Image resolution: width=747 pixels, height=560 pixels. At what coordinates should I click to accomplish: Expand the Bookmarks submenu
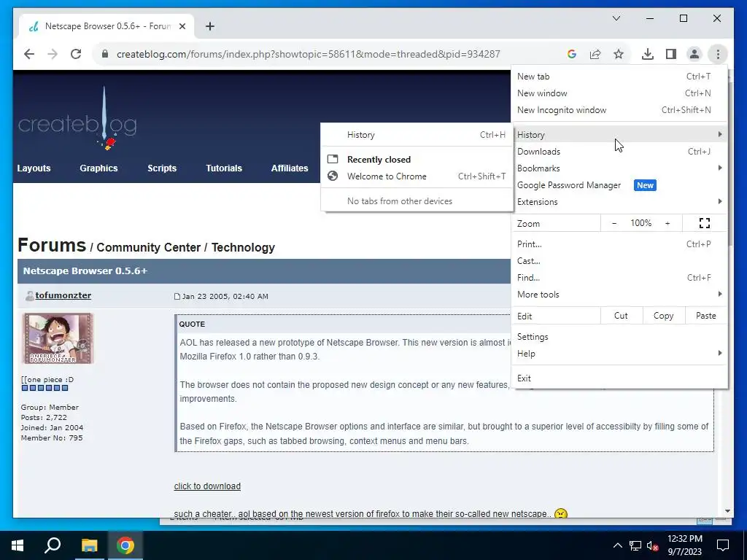click(x=619, y=168)
